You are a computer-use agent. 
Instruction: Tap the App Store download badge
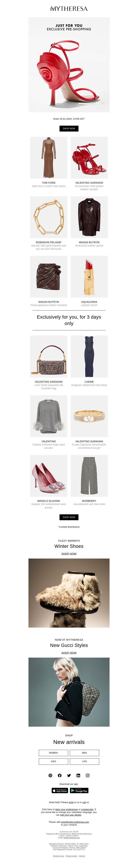[60, 791]
